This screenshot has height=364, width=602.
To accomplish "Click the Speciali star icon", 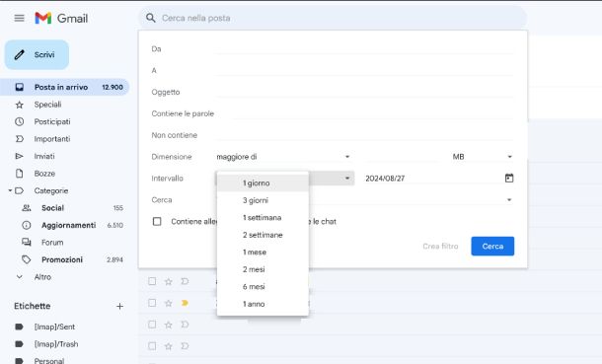I will (19, 105).
